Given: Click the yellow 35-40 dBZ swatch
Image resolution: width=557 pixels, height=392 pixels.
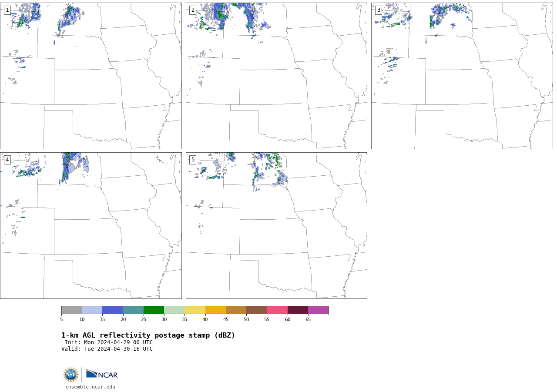Looking at the screenshot, I should click(x=195, y=310).
